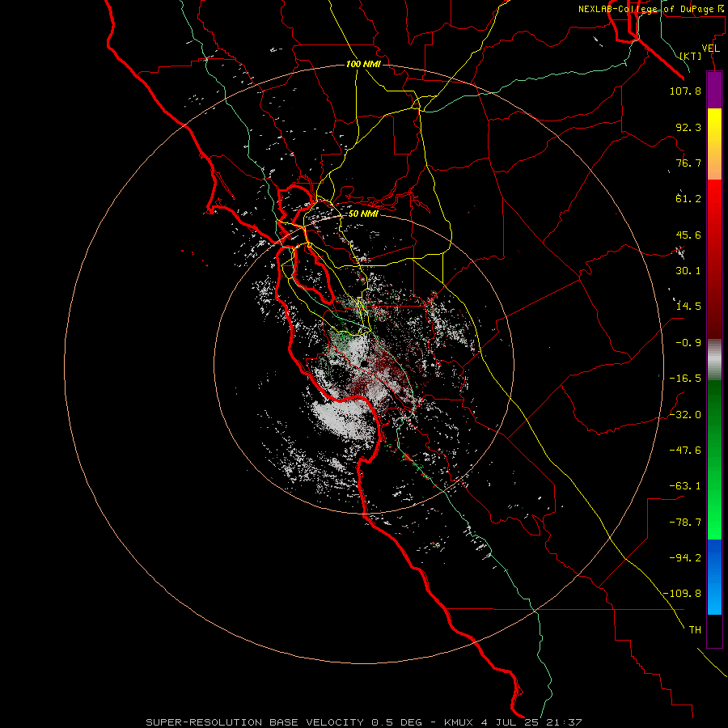Click the -63.1 velocity scale value

685,486
